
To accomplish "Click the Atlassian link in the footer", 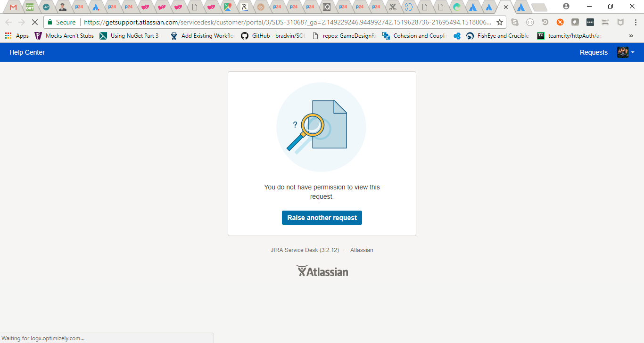I will point(362,250).
